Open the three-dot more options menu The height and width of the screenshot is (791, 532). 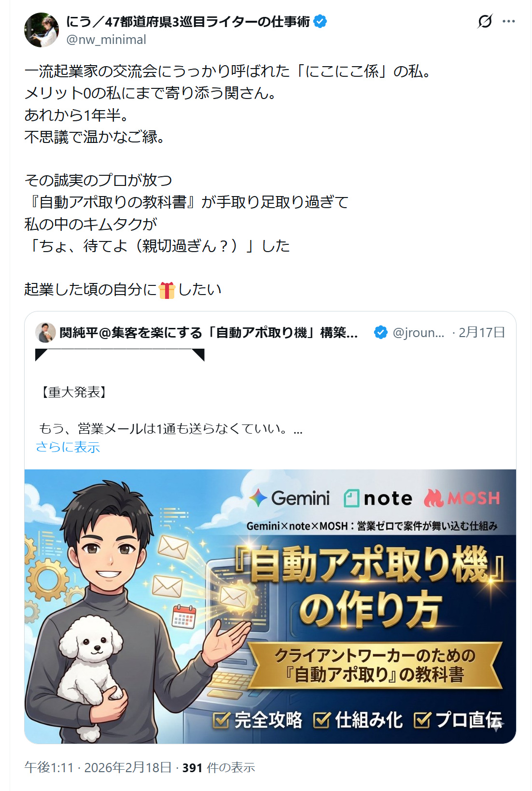[x=508, y=21]
